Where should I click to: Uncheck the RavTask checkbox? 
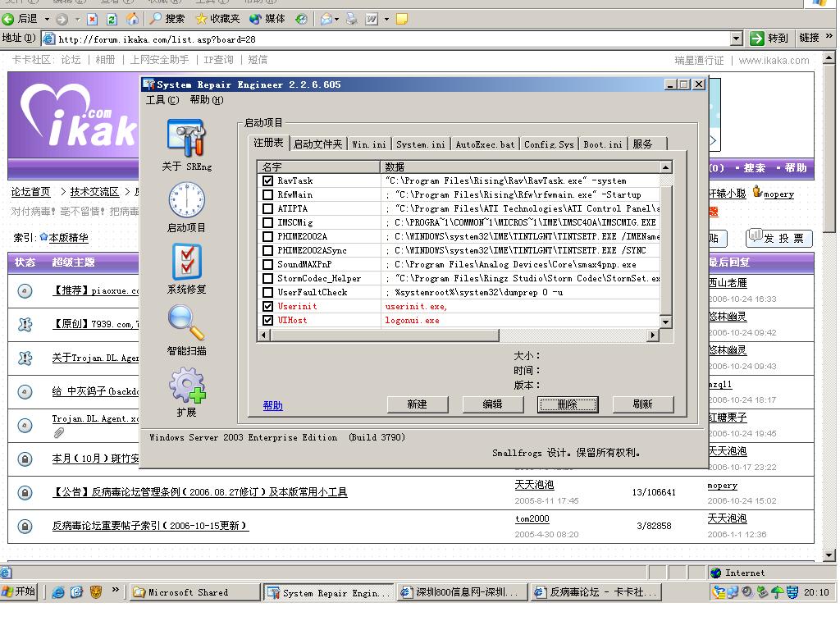[268, 180]
